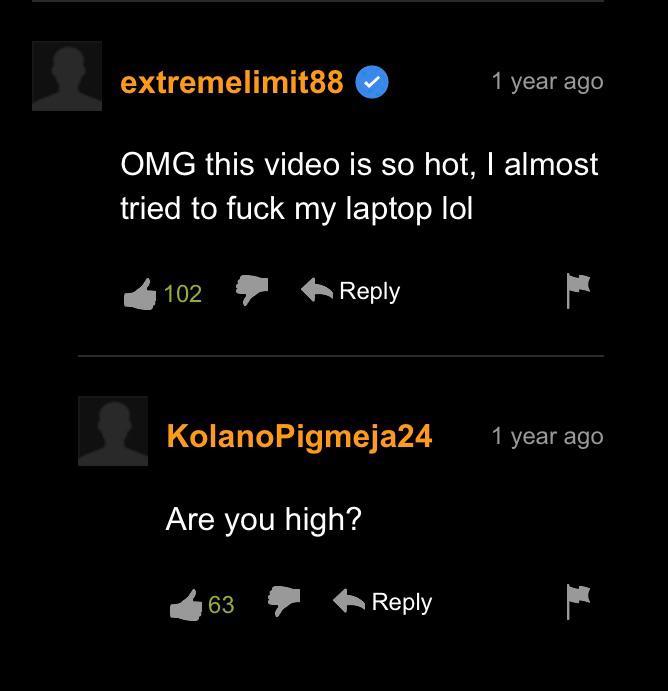Click Reply text under 'Are you high?'
The height and width of the screenshot is (691, 668).
(x=402, y=602)
